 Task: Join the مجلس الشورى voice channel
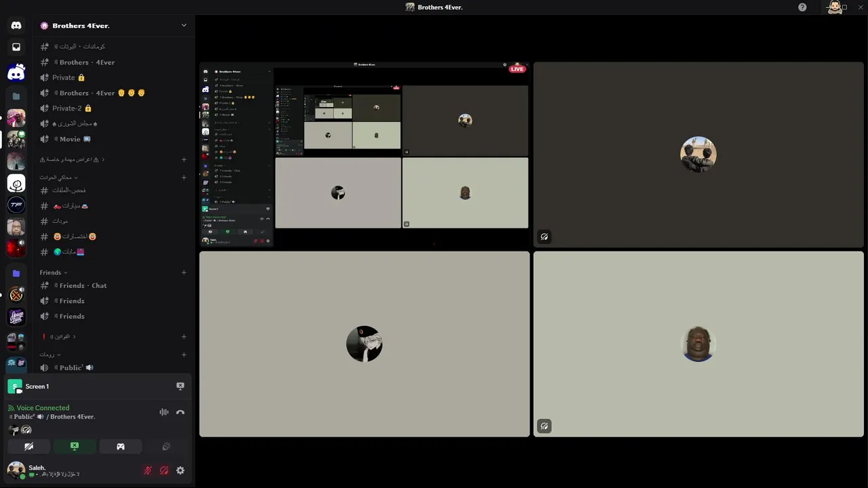click(113, 123)
